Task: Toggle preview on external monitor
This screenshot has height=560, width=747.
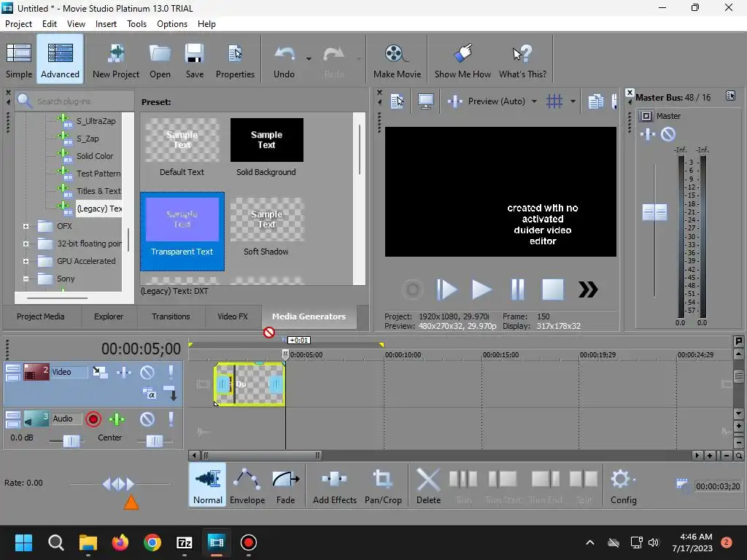Action: pyautogui.click(x=425, y=101)
